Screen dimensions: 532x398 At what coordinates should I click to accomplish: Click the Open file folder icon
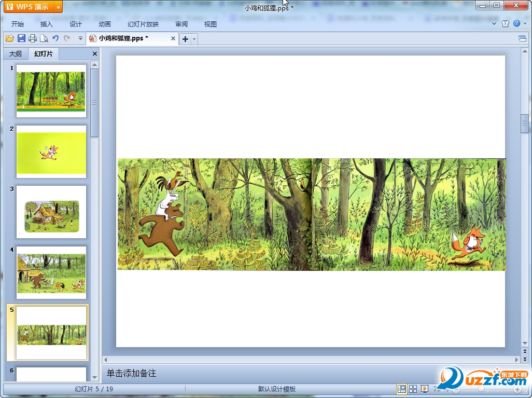[10, 38]
